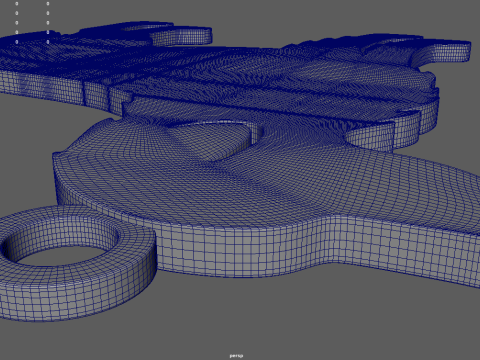This screenshot has width=480, height=360.
Task: Select the oval recessed pocket on the slab top
Action: tap(213, 137)
